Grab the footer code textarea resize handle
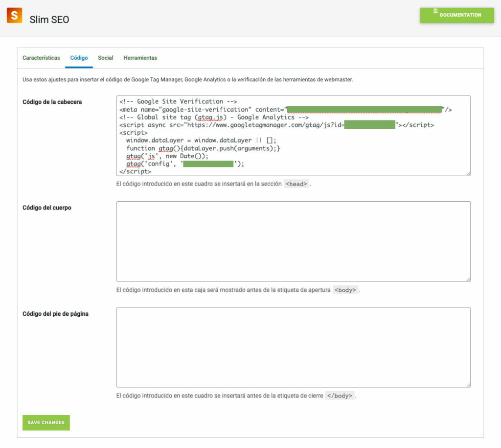This screenshot has width=501, height=448. tap(468, 385)
